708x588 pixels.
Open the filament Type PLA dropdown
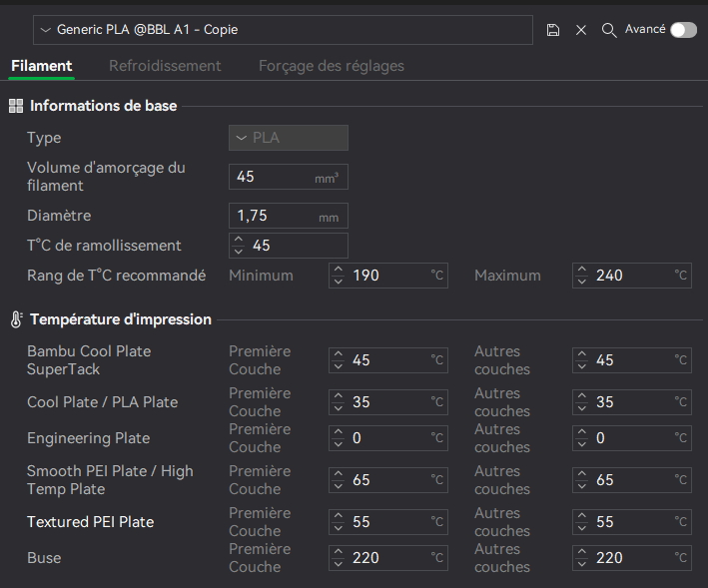click(289, 138)
